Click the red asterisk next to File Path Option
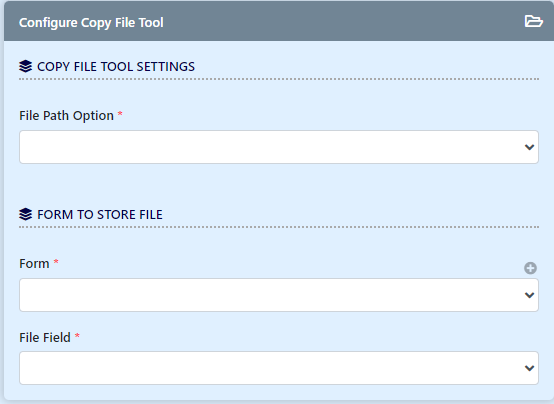554x404 pixels. click(x=120, y=114)
